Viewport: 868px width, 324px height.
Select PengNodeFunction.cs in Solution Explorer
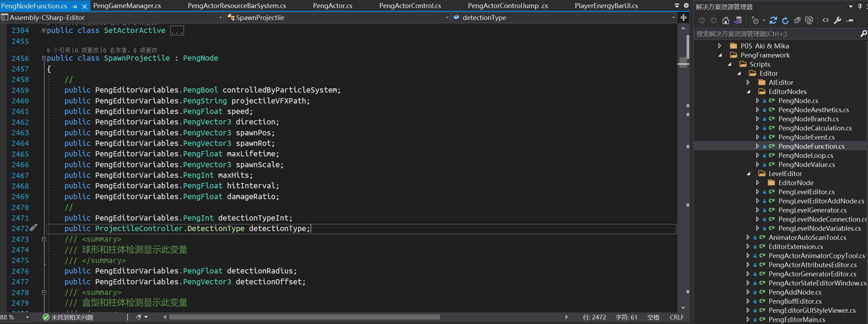click(x=811, y=146)
